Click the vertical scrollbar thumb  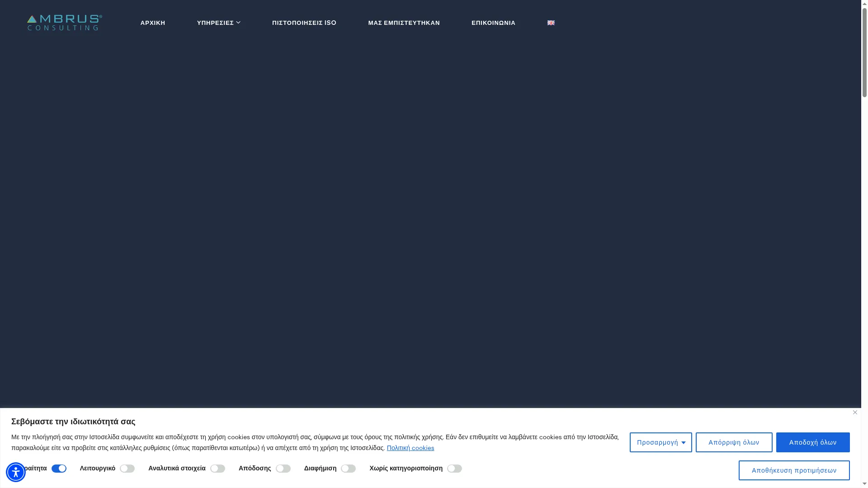coord(864,51)
